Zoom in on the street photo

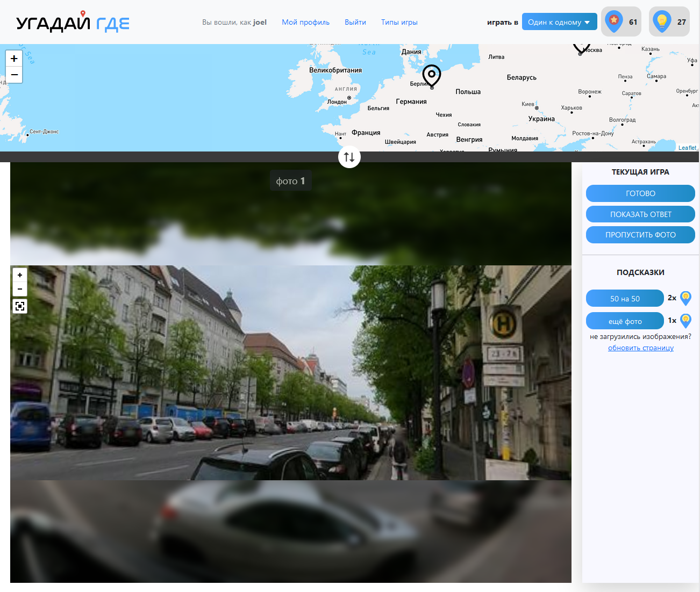point(20,275)
